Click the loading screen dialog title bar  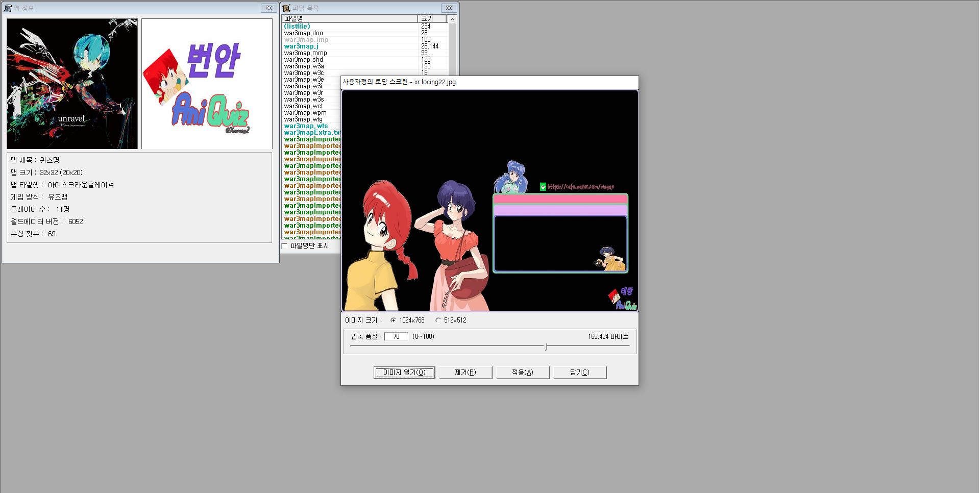[x=490, y=82]
